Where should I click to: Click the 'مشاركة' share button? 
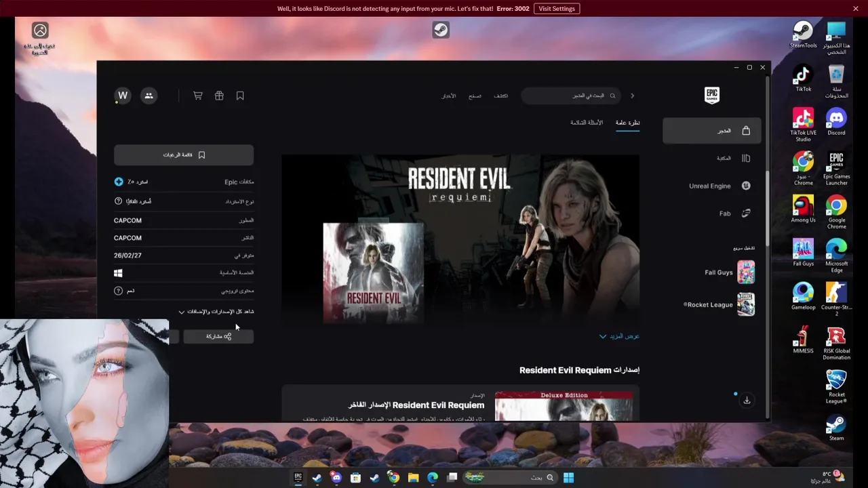(x=218, y=336)
